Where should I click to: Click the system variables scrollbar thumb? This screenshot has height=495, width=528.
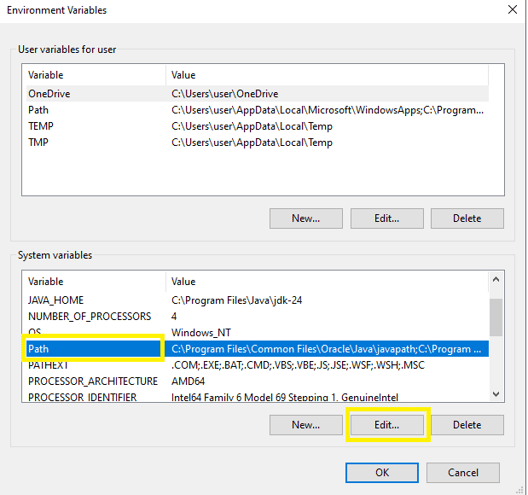coord(496,317)
